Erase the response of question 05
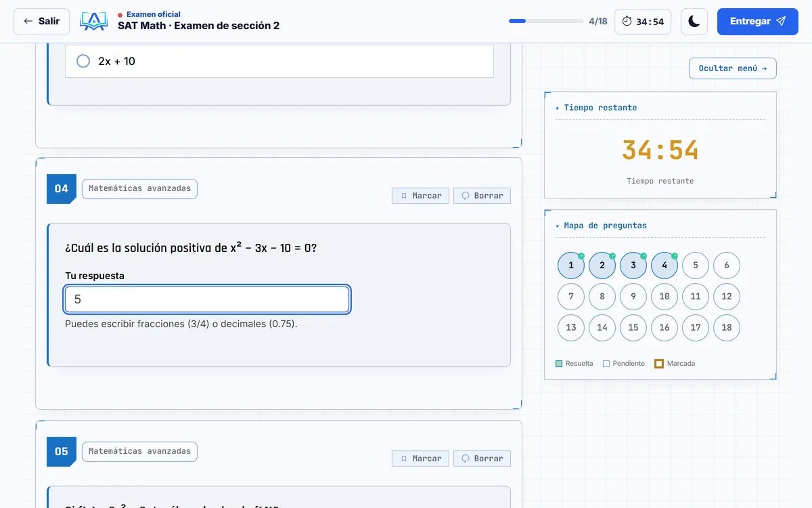 [x=482, y=459]
